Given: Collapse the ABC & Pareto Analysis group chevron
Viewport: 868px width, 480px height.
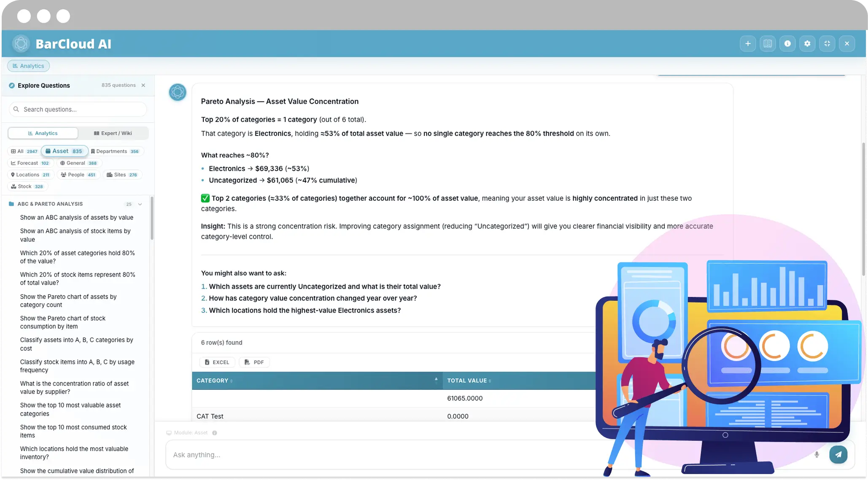Looking at the screenshot, I should (140, 204).
